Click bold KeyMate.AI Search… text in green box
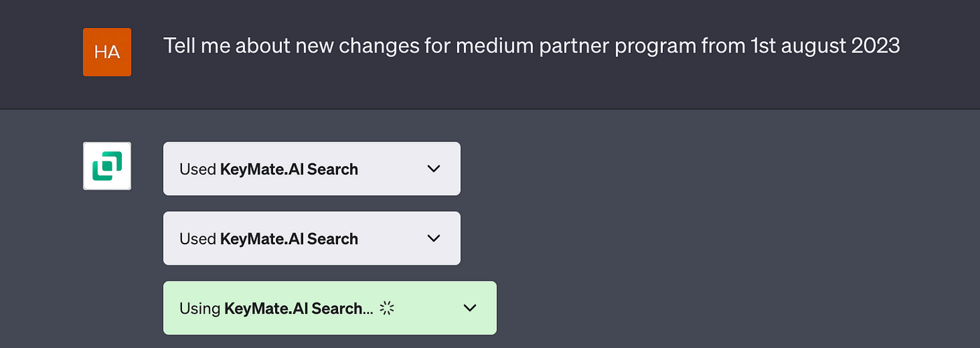 pyautogui.click(x=299, y=308)
